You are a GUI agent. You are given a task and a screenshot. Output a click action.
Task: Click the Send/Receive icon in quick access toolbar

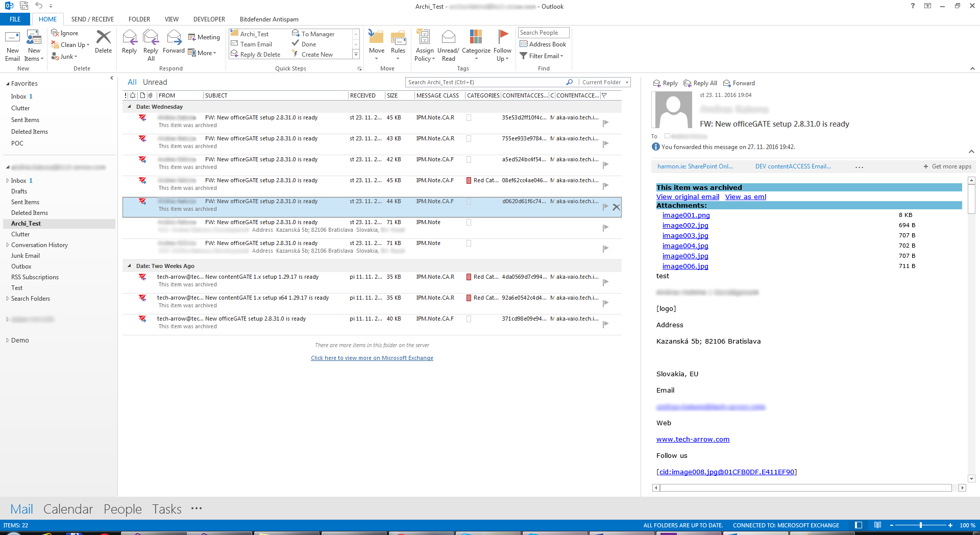point(24,6)
